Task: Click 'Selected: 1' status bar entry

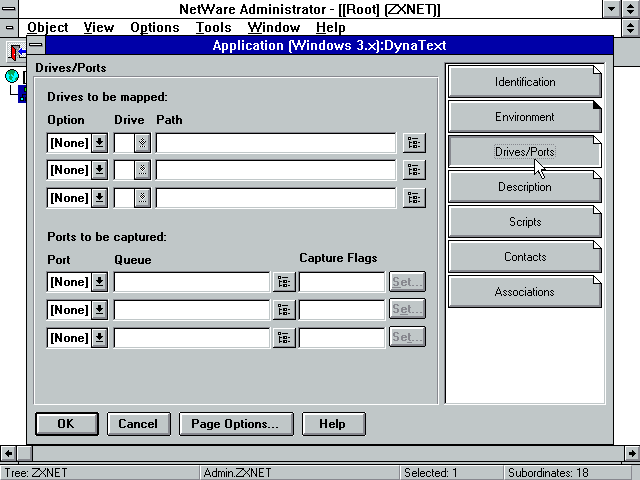Action: coord(431,473)
